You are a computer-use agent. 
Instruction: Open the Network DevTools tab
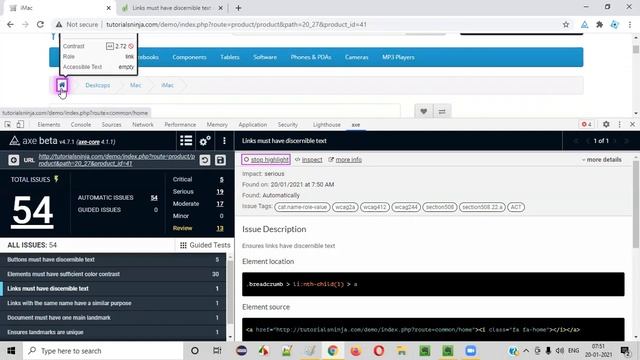click(x=143, y=124)
